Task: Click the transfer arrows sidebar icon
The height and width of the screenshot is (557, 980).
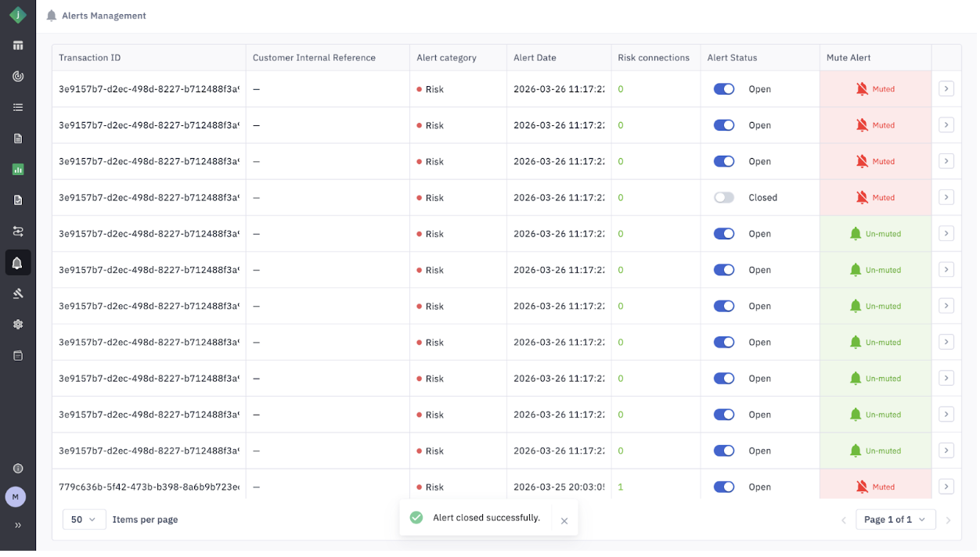Action: tap(17, 232)
